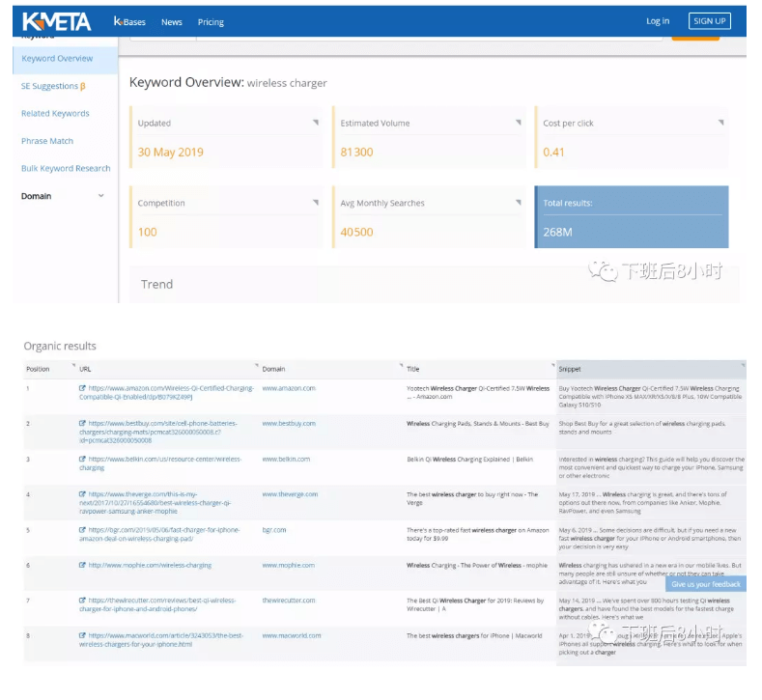Click external link icon beside the Mophie URL
762x700 pixels.
point(82,566)
